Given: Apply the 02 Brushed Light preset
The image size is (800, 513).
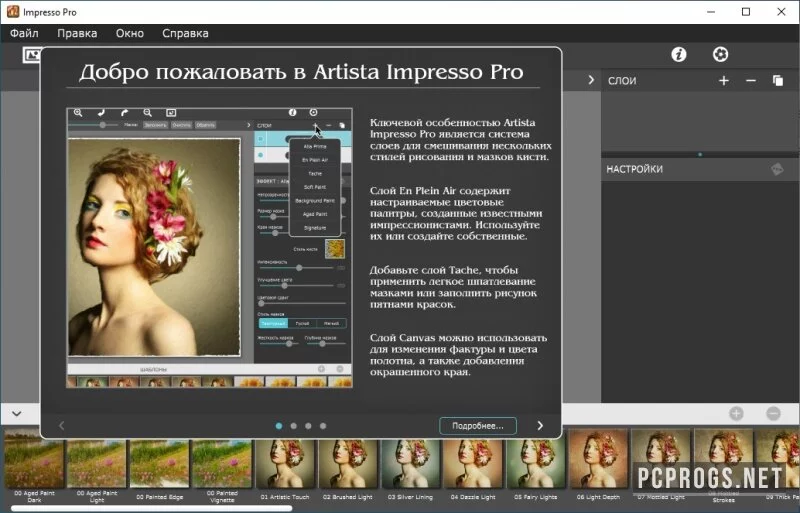Looking at the screenshot, I should (347, 465).
